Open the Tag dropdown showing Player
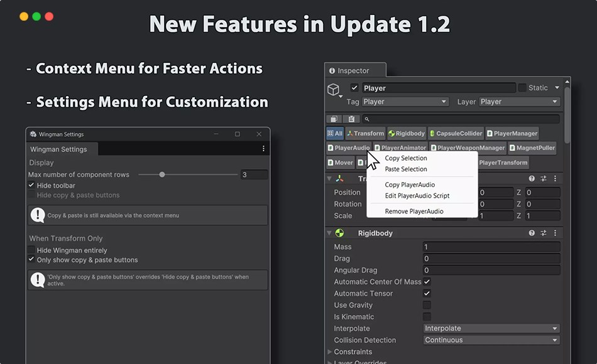The height and width of the screenshot is (364, 597). (405, 102)
